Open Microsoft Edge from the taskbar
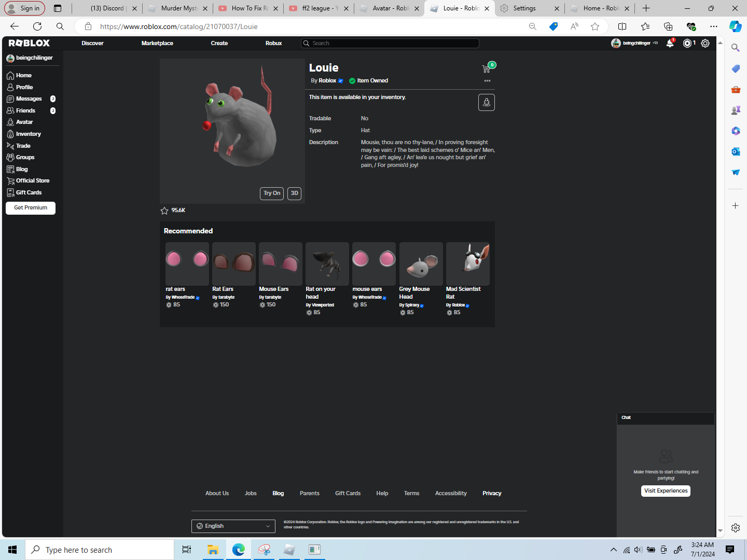The image size is (747, 560). pyautogui.click(x=239, y=550)
